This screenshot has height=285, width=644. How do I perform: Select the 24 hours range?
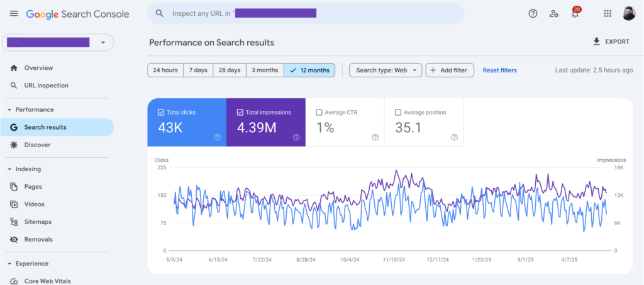[x=165, y=70]
